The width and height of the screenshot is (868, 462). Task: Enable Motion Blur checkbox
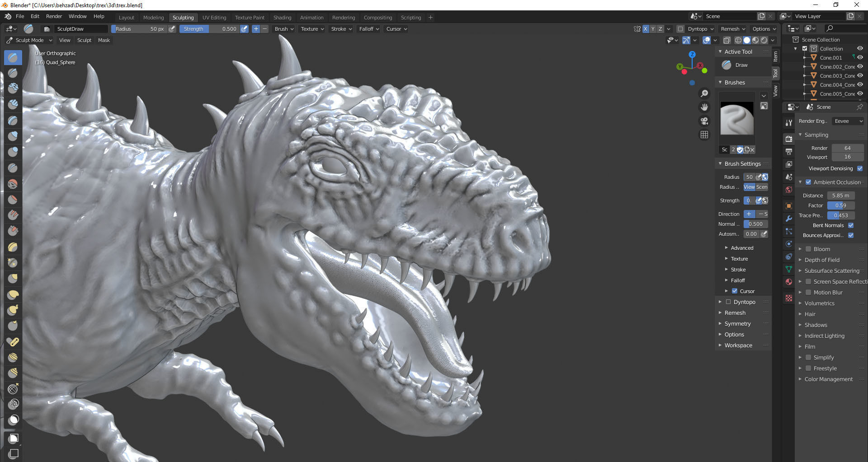[808, 292]
